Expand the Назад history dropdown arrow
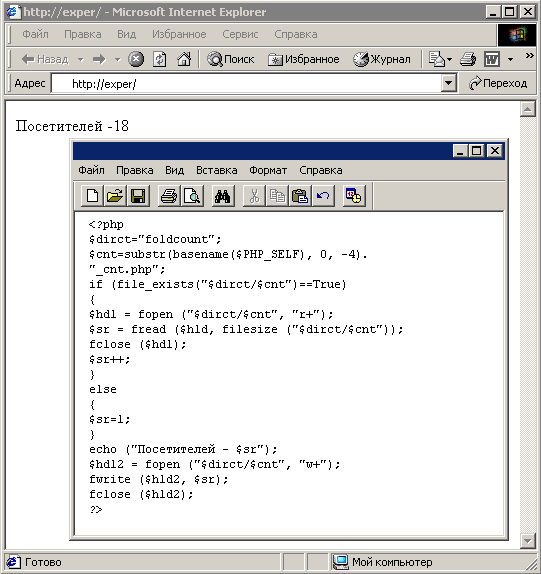 click(x=81, y=59)
